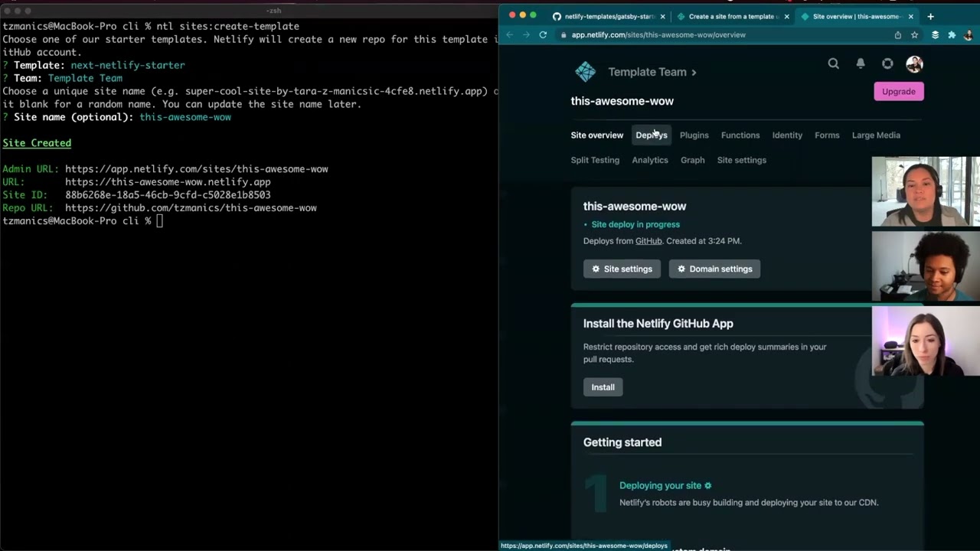Open the Plugins nav item
Screen dimensions: 980x551
tap(694, 135)
